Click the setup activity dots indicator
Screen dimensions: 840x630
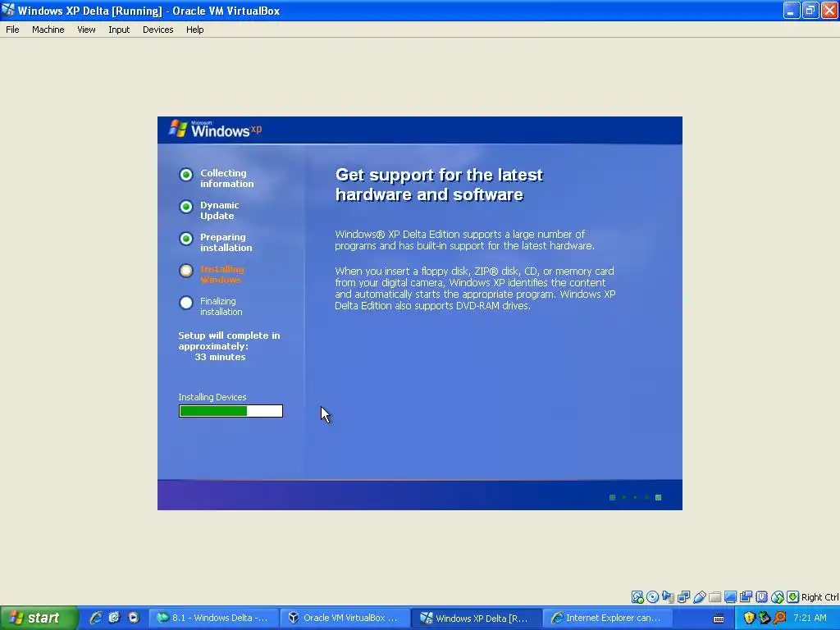click(x=636, y=497)
